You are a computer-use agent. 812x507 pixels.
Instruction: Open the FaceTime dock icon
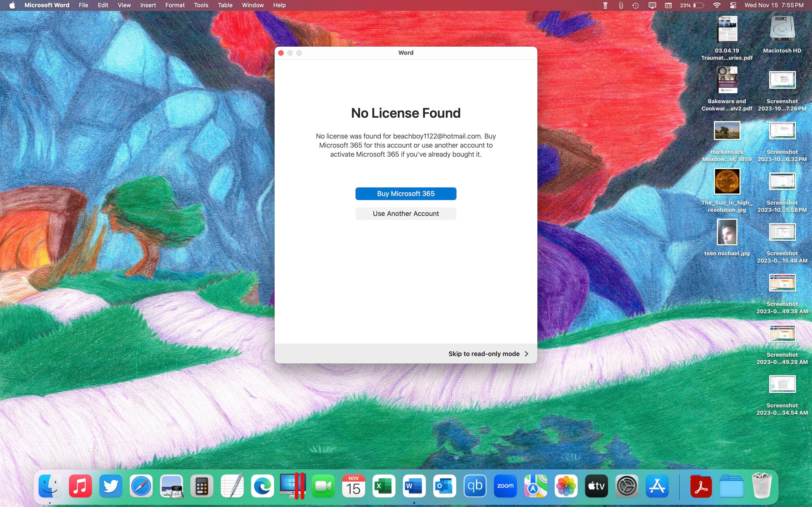coord(323,486)
